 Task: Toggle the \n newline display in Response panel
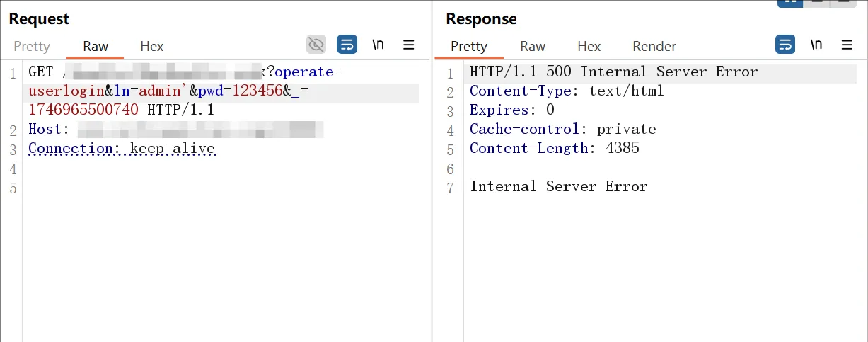click(816, 45)
